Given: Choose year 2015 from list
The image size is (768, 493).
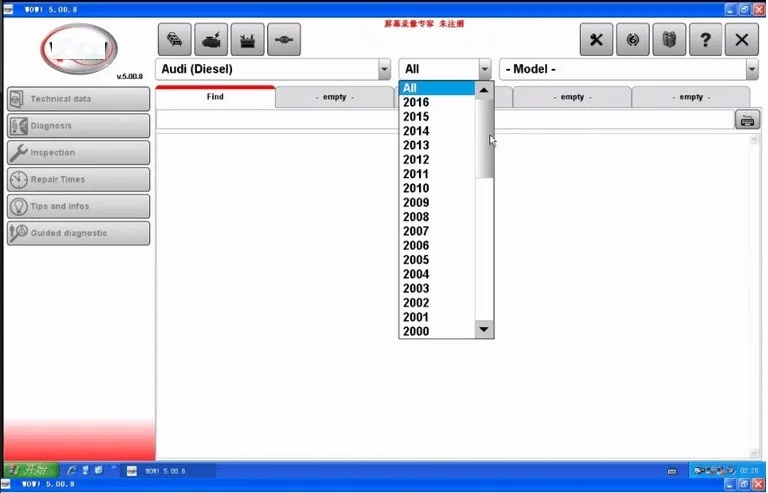Looking at the screenshot, I should [437, 117].
